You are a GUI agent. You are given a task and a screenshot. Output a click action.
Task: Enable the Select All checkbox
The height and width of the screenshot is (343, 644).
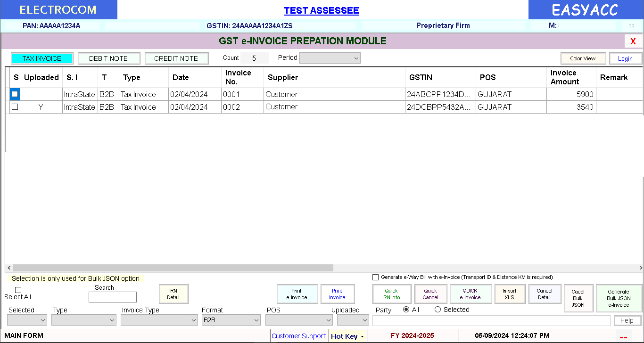[18, 290]
